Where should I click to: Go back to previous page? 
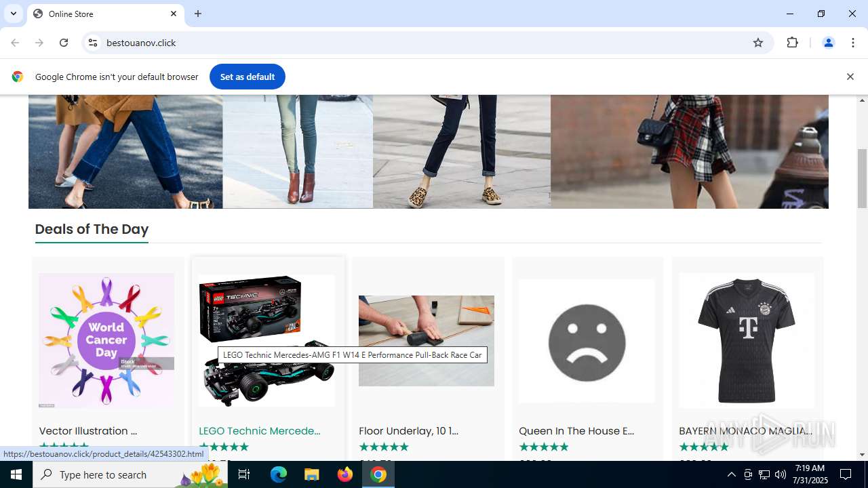point(15,43)
